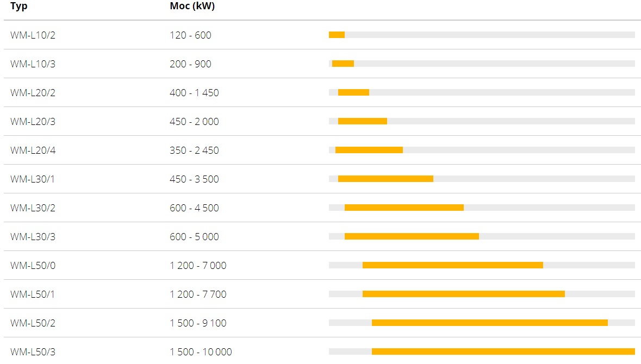Click the 1 200 - 7 000 power value
The width and height of the screenshot is (641, 364).
[x=198, y=266]
